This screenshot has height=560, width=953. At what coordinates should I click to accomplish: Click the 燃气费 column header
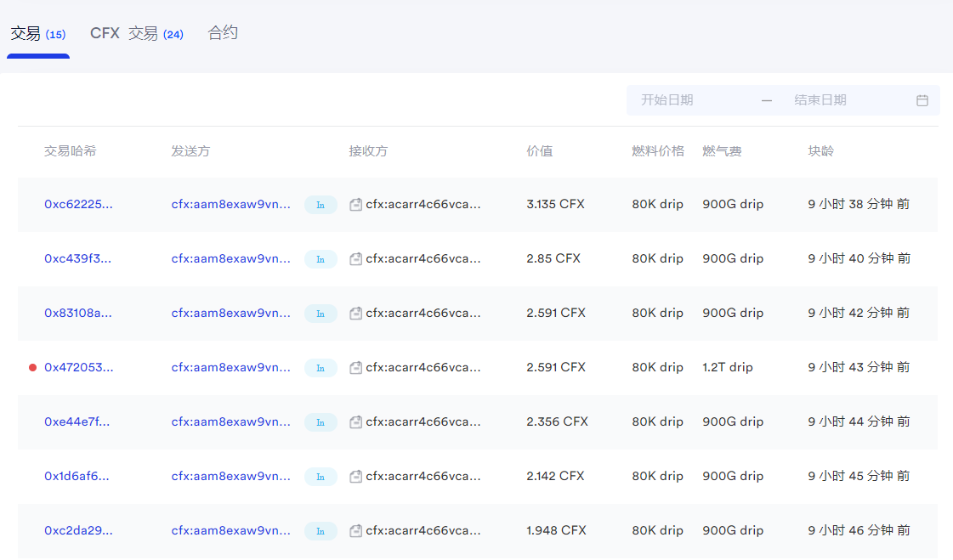(722, 151)
